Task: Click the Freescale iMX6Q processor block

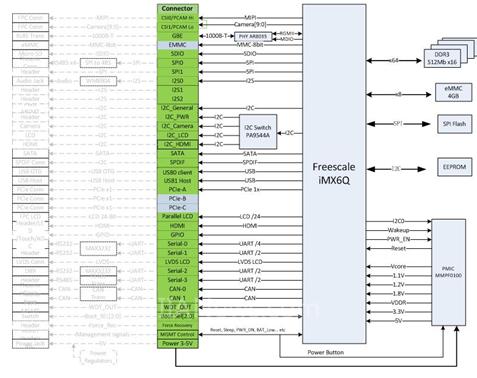Action: coord(334,174)
